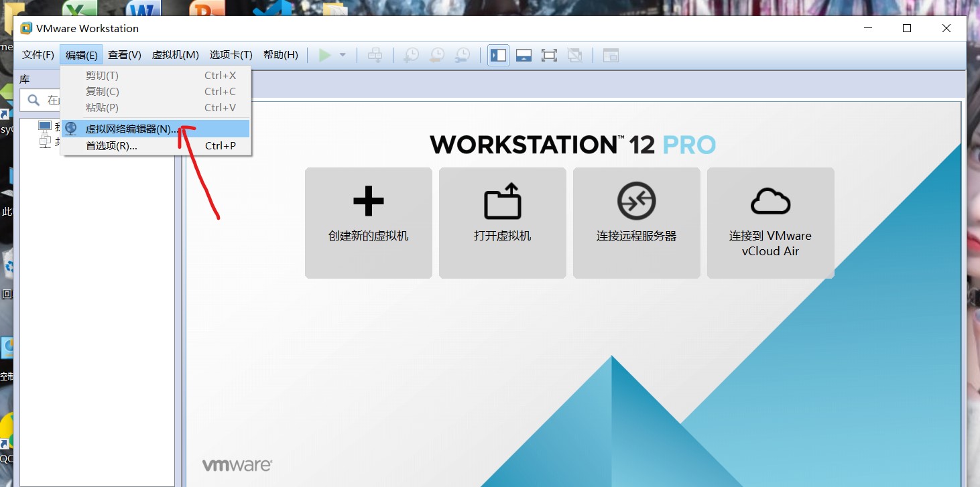Open the 文件(F) menu

click(38, 55)
